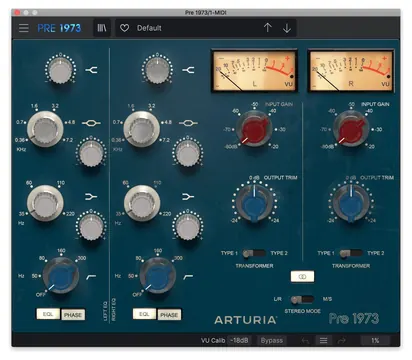The height and width of the screenshot is (360, 412).
Task: Click the M/S stereo mode label
Action: point(327,299)
